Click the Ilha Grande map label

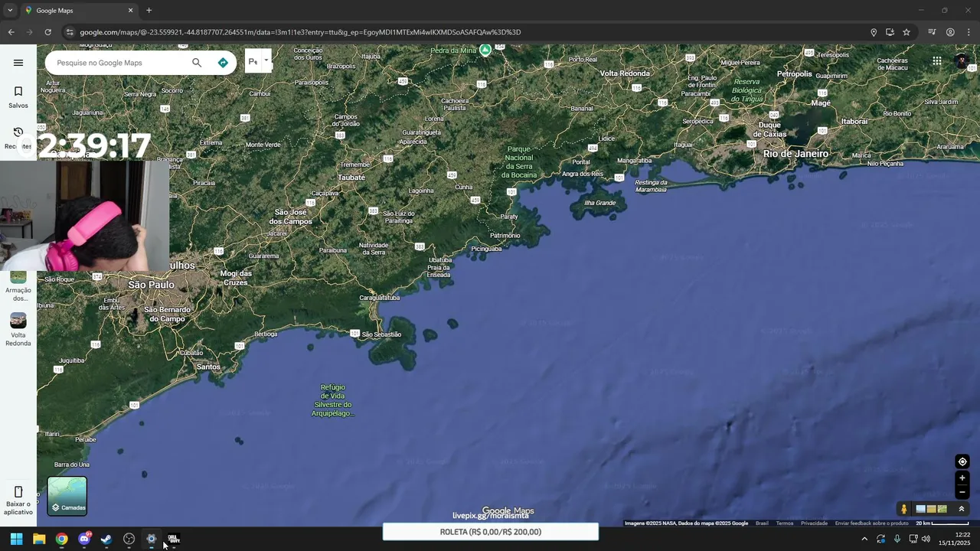click(x=599, y=203)
